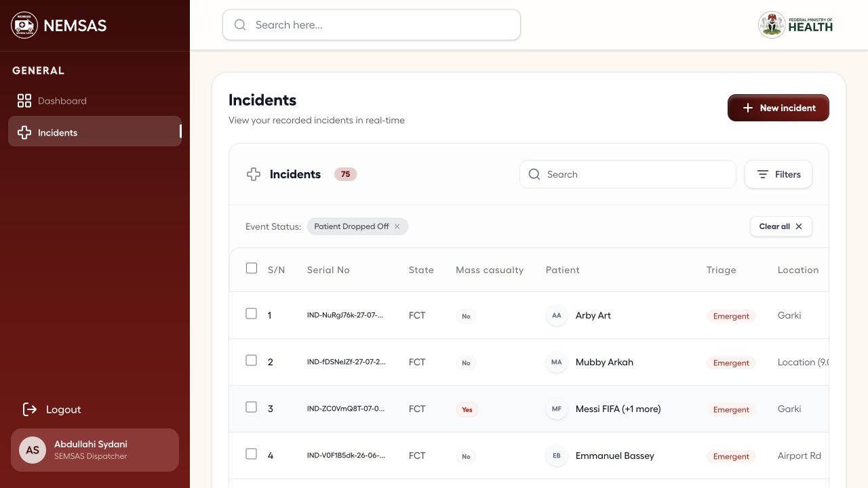Check the box for row 3 Messi FIFA
Screen dimensions: 868x488
click(252, 407)
